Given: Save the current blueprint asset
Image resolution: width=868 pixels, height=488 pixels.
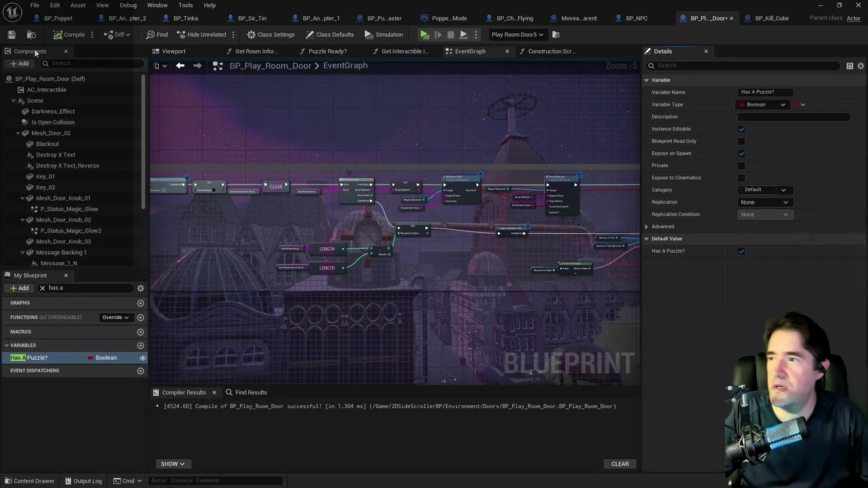Looking at the screenshot, I should coord(12,35).
